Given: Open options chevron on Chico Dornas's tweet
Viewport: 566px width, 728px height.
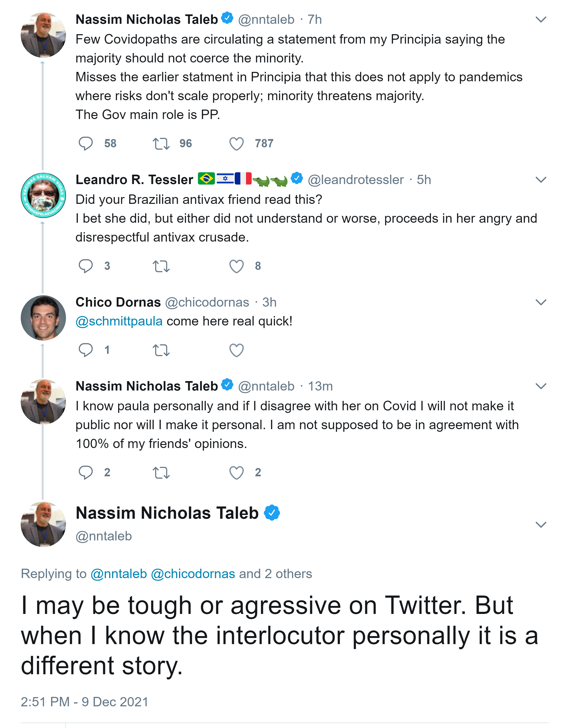Looking at the screenshot, I should [540, 302].
